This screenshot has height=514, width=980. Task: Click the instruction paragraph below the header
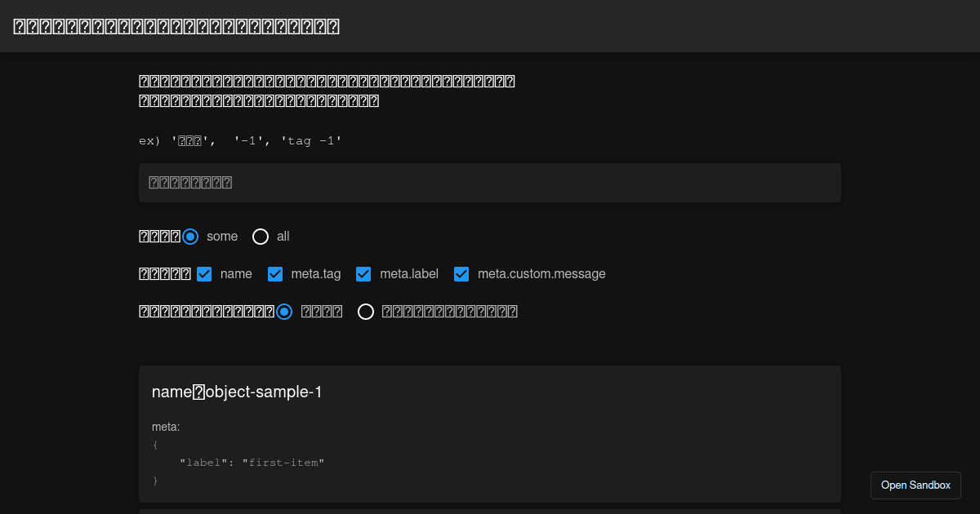tap(327, 90)
